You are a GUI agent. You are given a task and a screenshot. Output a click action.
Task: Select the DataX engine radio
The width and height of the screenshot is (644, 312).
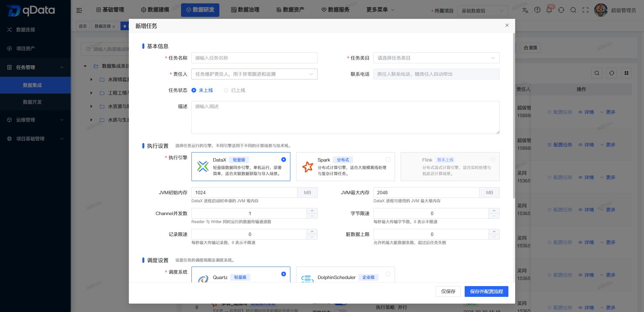[x=284, y=160]
